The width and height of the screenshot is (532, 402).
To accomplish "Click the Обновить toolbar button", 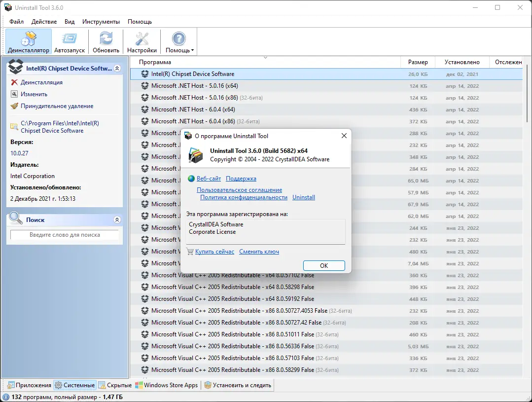I will click(106, 42).
